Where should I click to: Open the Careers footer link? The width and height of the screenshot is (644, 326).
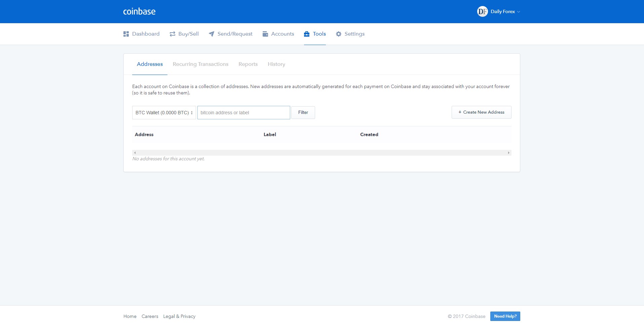coord(150,316)
